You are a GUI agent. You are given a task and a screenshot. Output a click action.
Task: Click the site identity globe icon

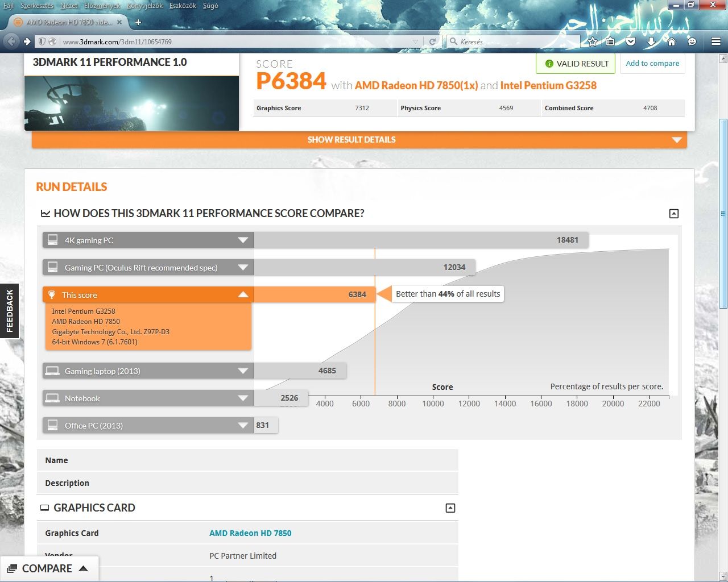click(x=52, y=41)
